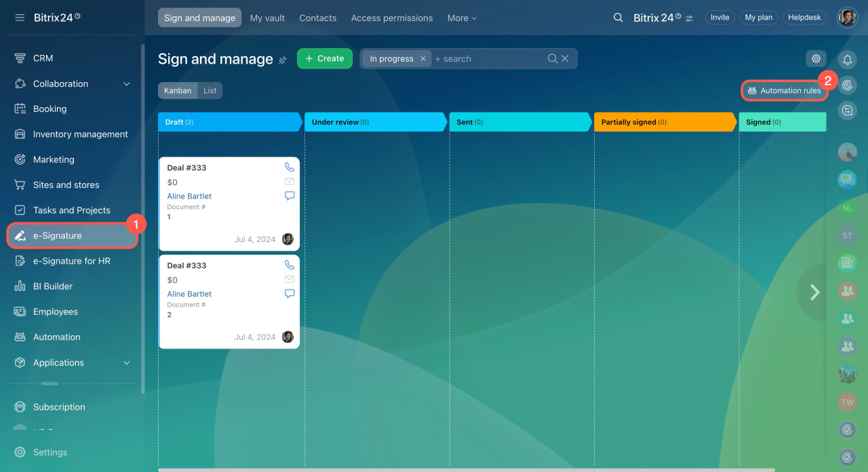Open the More dropdown menu
This screenshot has width=868, height=472.
tap(461, 18)
